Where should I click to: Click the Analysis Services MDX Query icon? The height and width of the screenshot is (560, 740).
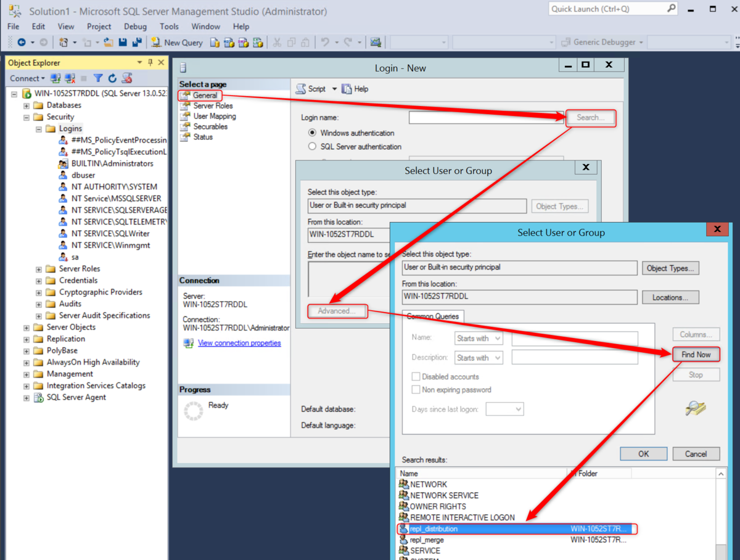pos(229,43)
